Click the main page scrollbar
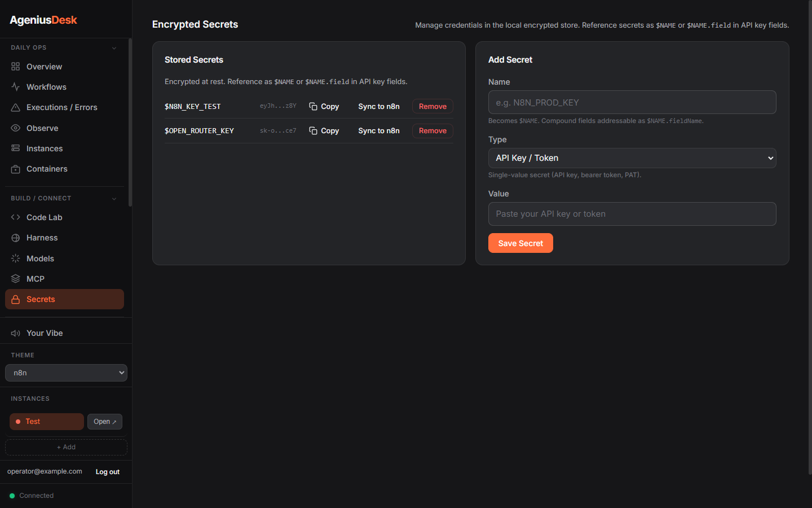Image resolution: width=812 pixels, height=508 pixels. click(x=810, y=237)
